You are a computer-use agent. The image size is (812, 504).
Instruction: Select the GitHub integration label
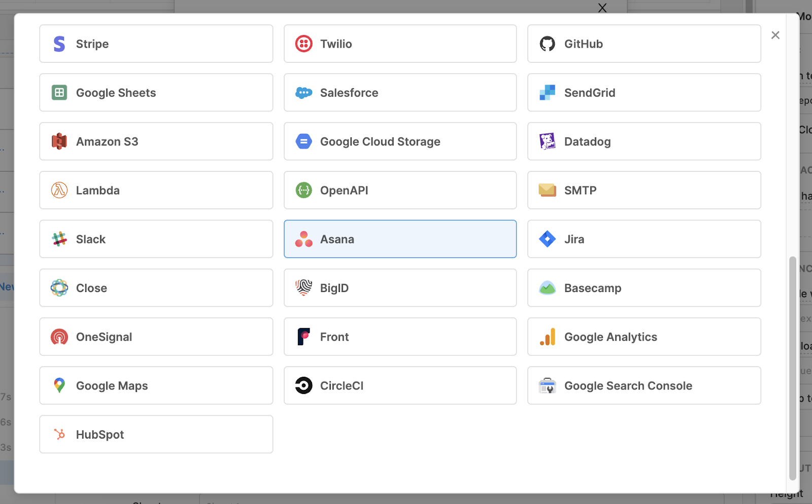584,44
